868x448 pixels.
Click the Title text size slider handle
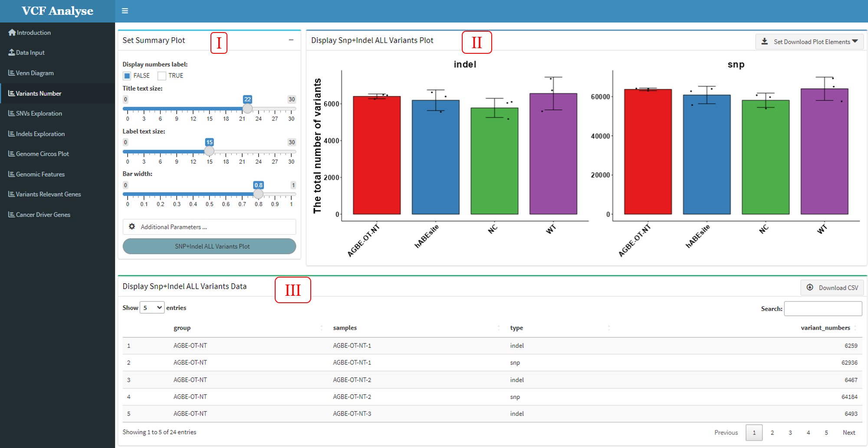[247, 108]
